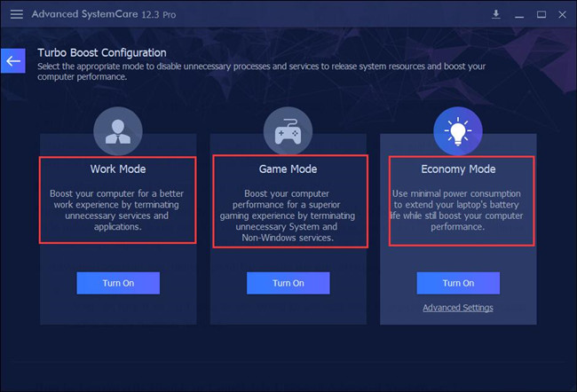Click the Advanced SystemCare 12.3 Pro title
577x392 pixels.
[104, 14]
